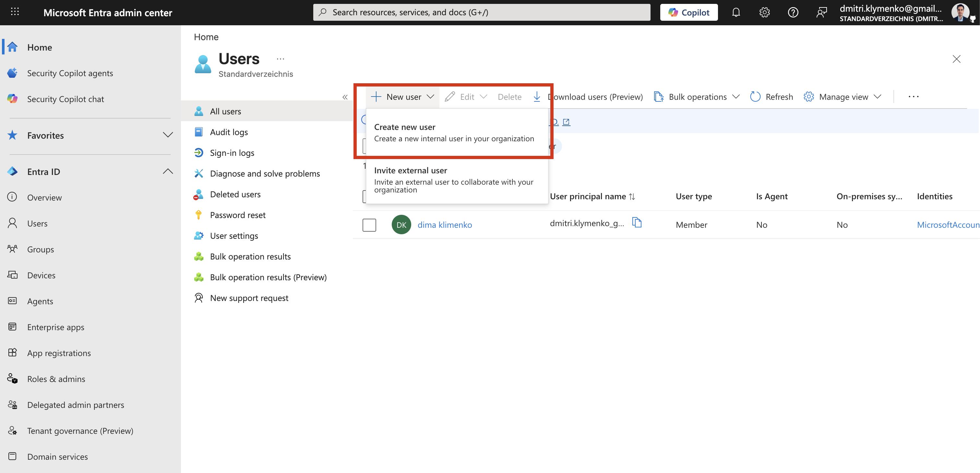Click the User type column header

(x=694, y=196)
